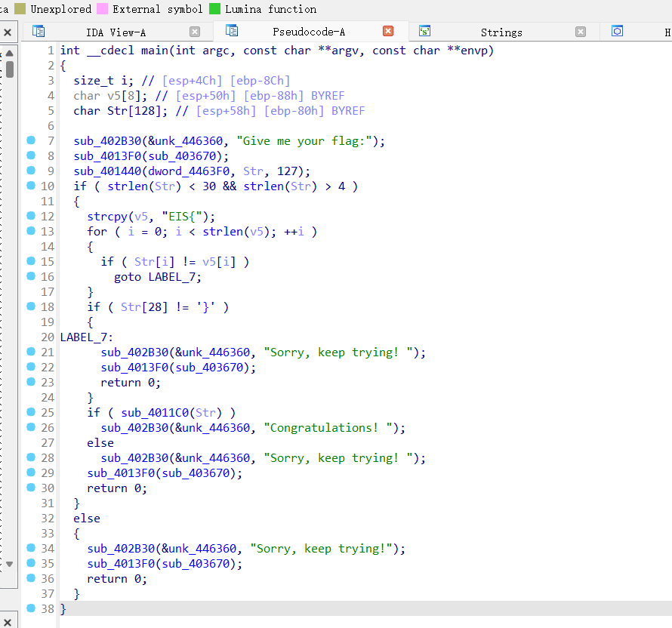Select the "Congratulations! " string
This screenshot has width=672, height=628.
click(328, 427)
